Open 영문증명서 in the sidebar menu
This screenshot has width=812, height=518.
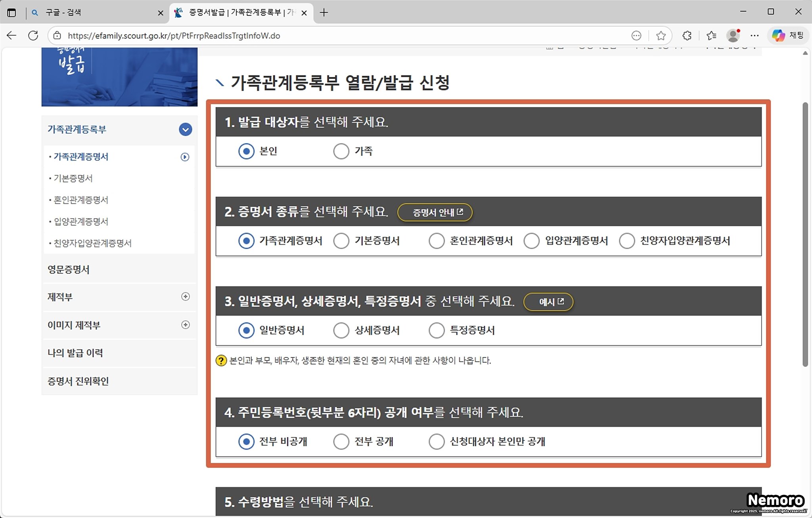coord(69,270)
